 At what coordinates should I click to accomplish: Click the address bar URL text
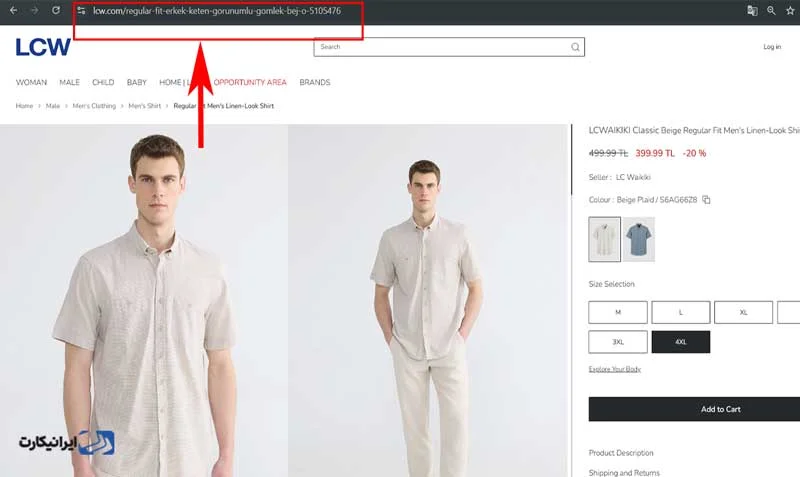[x=217, y=11]
